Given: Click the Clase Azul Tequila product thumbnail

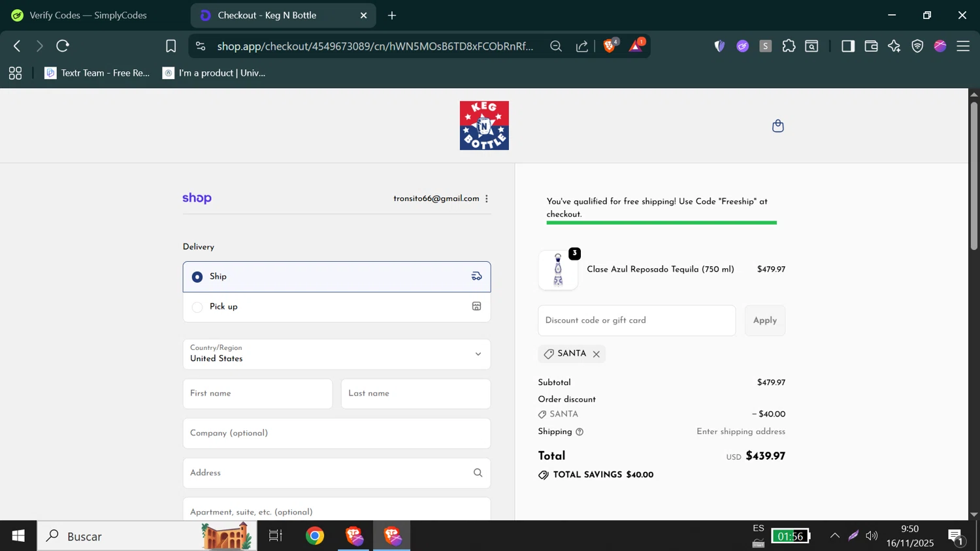Looking at the screenshot, I should 558,270.
